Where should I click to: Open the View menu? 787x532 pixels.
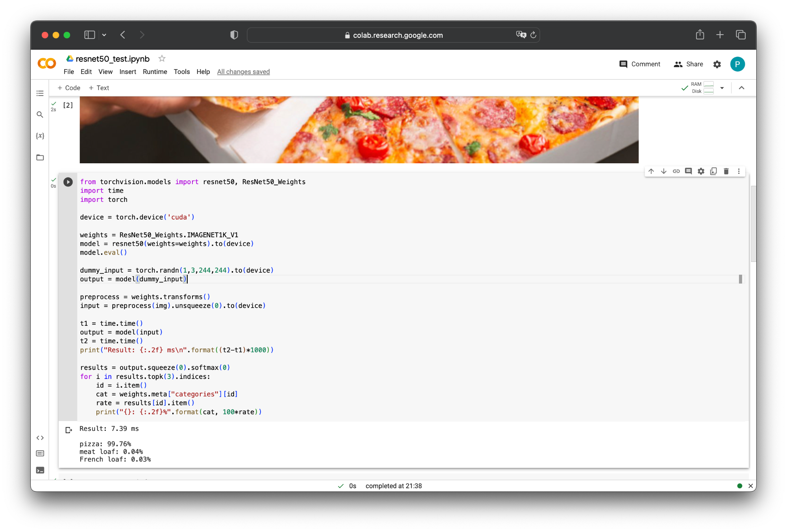tap(105, 72)
